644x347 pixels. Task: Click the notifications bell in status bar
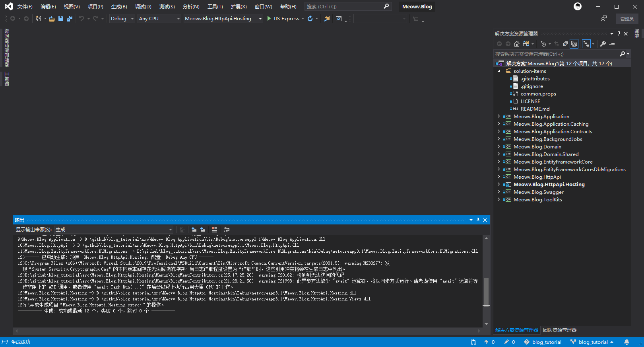[627, 342]
